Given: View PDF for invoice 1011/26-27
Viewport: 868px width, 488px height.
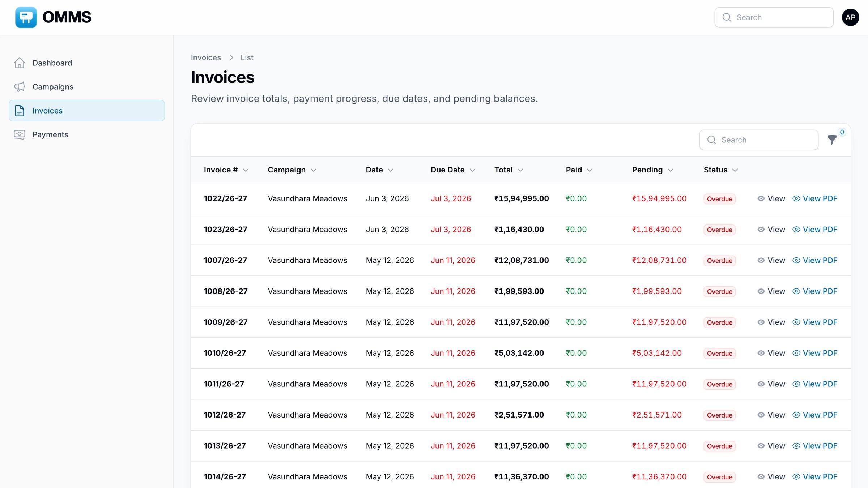Looking at the screenshot, I should click(814, 384).
